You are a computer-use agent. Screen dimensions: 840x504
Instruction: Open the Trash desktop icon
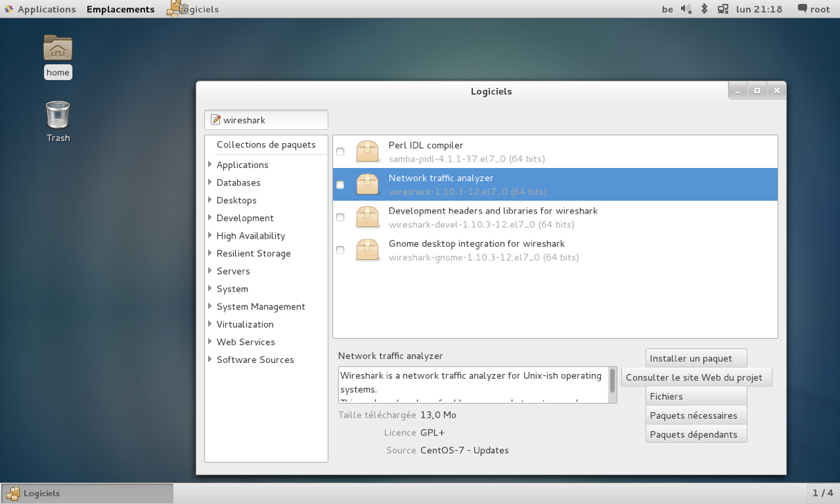point(58,115)
